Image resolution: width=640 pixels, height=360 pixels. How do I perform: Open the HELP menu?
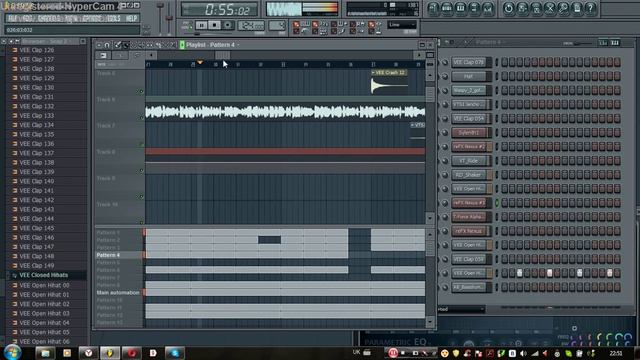click(131, 19)
